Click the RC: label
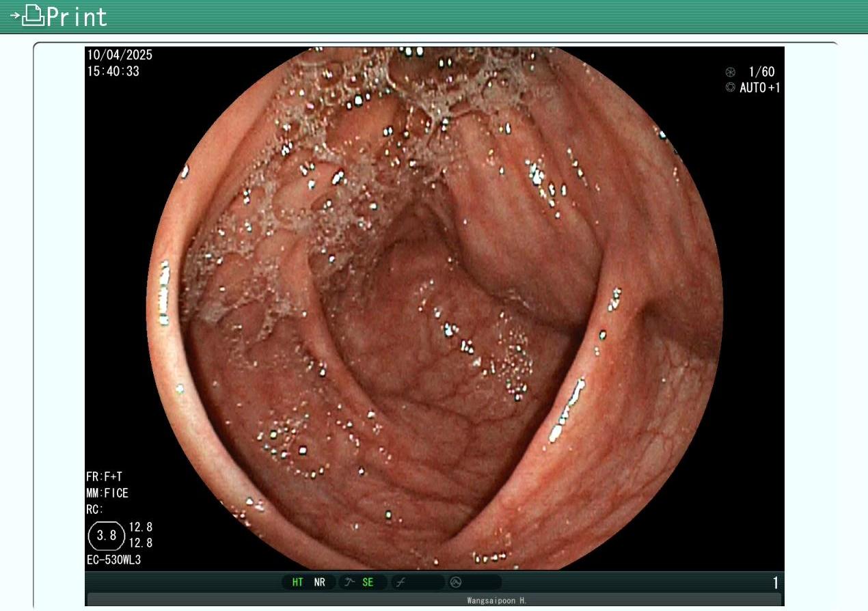868x611 pixels. (x=95, y=510)
